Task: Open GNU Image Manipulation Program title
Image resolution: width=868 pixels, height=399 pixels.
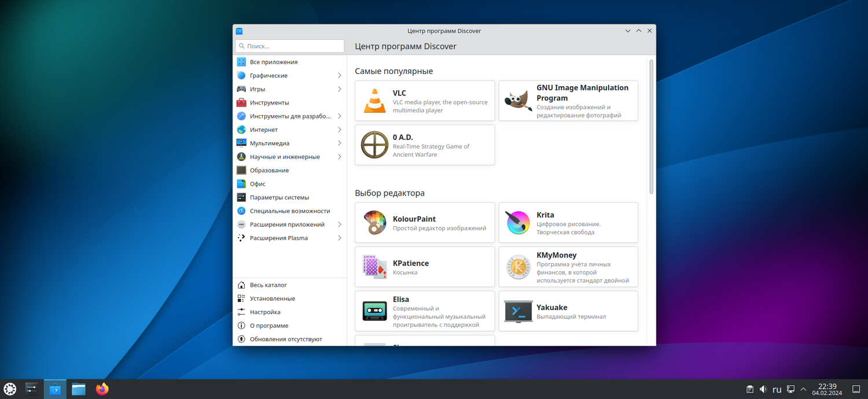Action: [582, 93]
